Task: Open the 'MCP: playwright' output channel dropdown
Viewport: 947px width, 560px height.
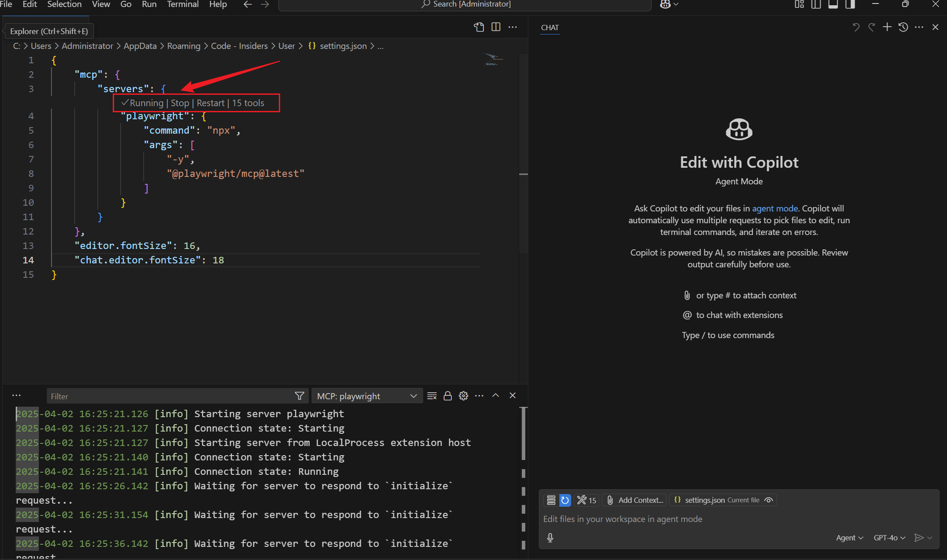Action: coord(367,396)
